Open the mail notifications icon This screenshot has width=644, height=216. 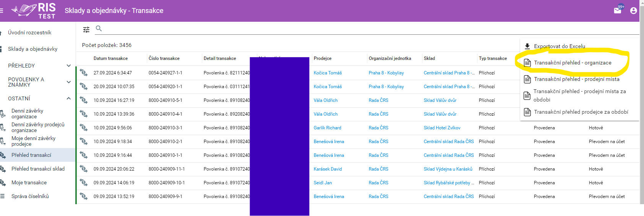tap(618, 10)
